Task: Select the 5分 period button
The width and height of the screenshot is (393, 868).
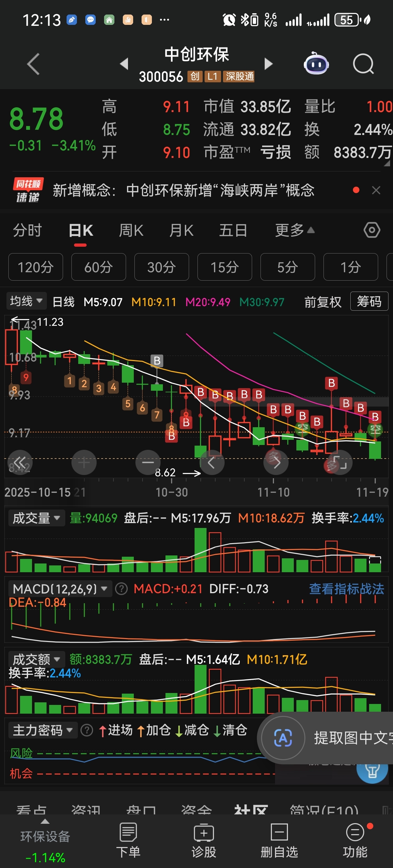Action: [288, 267]
